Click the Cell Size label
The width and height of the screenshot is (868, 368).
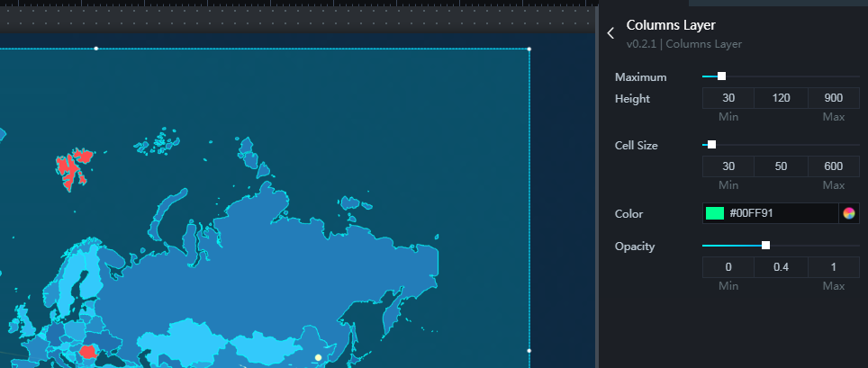click(x=636, y=146)
